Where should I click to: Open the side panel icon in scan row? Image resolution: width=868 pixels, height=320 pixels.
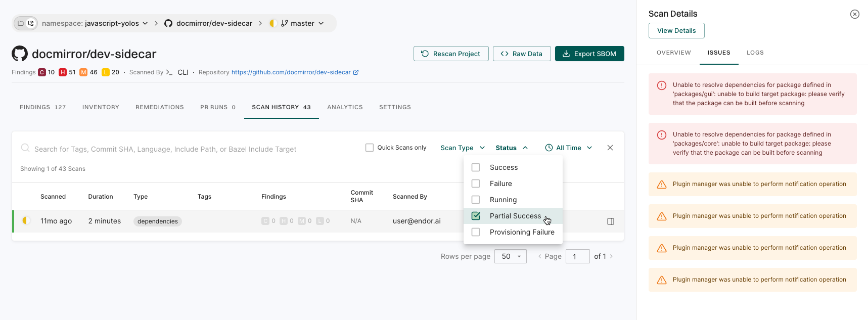pyautogui.click(x=611, y=221)
